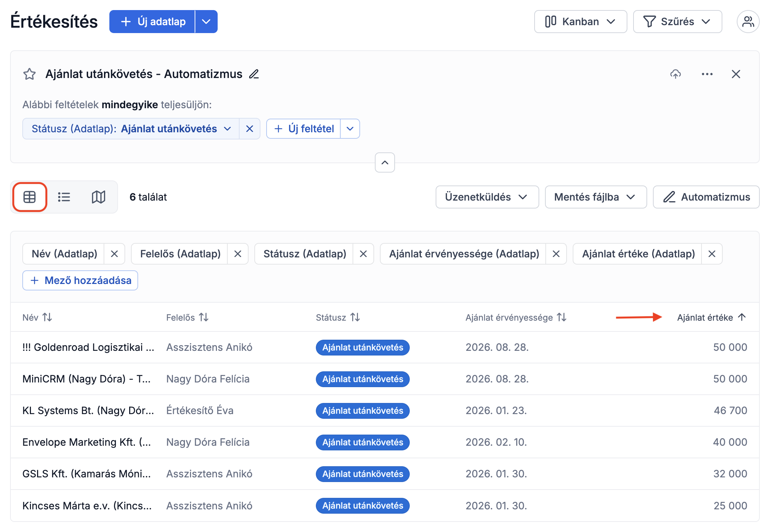The image size is (772, 532).
Task: Click the Automatizmus button
Action: (x=706, y=197)
